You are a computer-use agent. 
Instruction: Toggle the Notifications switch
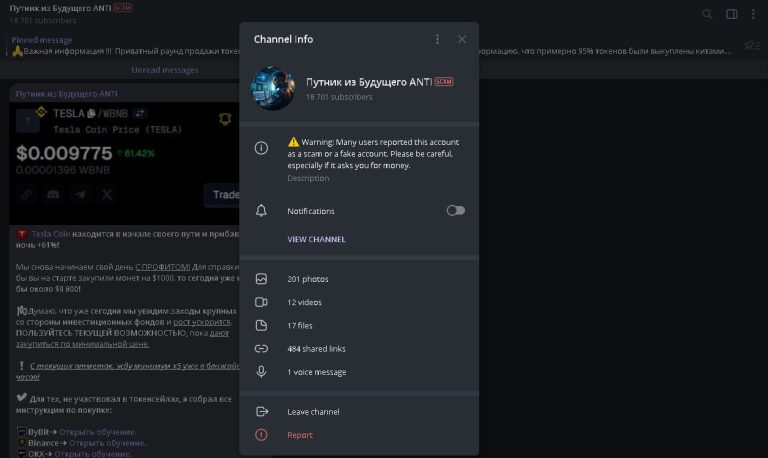pyautogui.click(x=456, y=211)
